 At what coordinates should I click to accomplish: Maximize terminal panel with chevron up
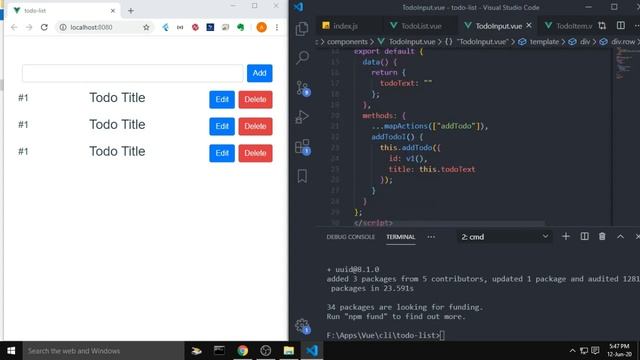click(620, 236)
